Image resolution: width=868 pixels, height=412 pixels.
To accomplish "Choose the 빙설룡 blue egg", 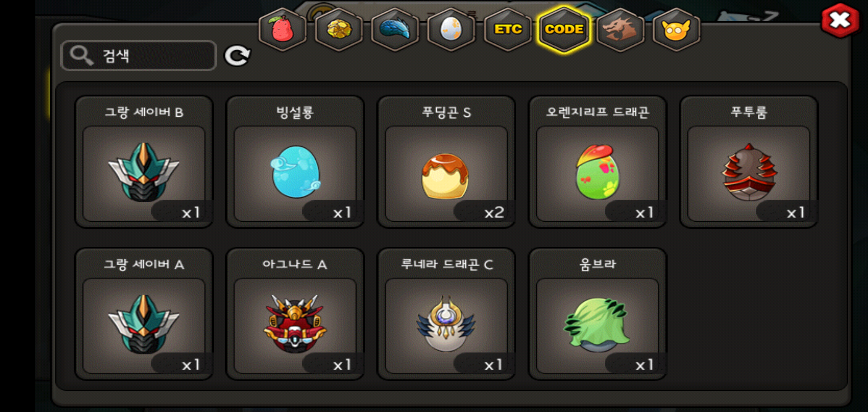I will (x=295, y=162).
